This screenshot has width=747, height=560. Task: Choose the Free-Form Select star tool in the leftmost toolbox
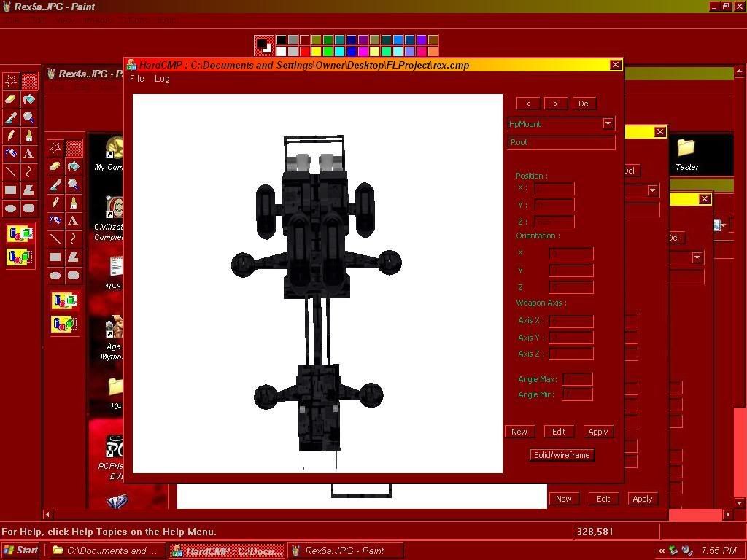tap(11, 81)
